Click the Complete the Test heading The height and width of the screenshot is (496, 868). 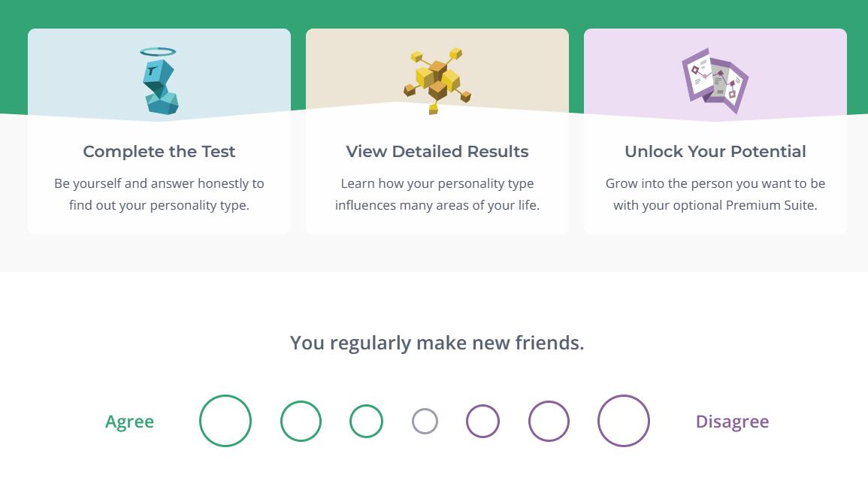[x=159, y=151]
